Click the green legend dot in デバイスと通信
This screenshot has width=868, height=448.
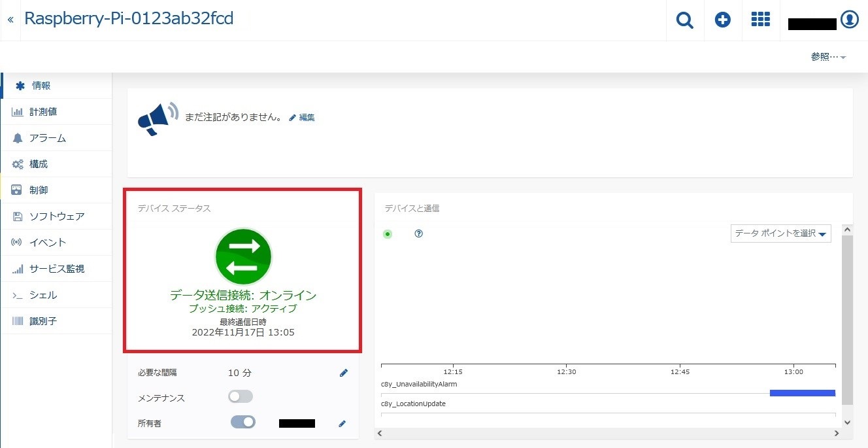click(x=388, y=233)
